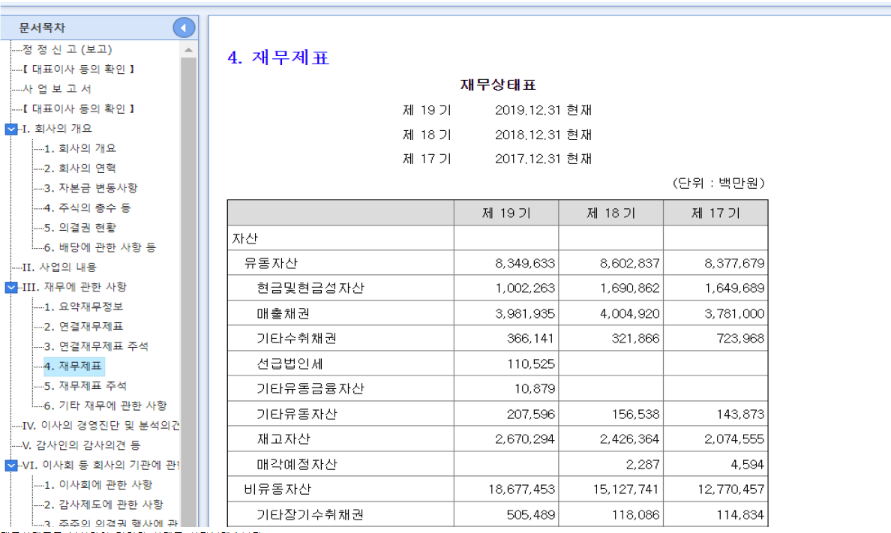Open 3. 자본금 변동사항 subsection
The height and width of the screenshot is (533, 891).
91,188
